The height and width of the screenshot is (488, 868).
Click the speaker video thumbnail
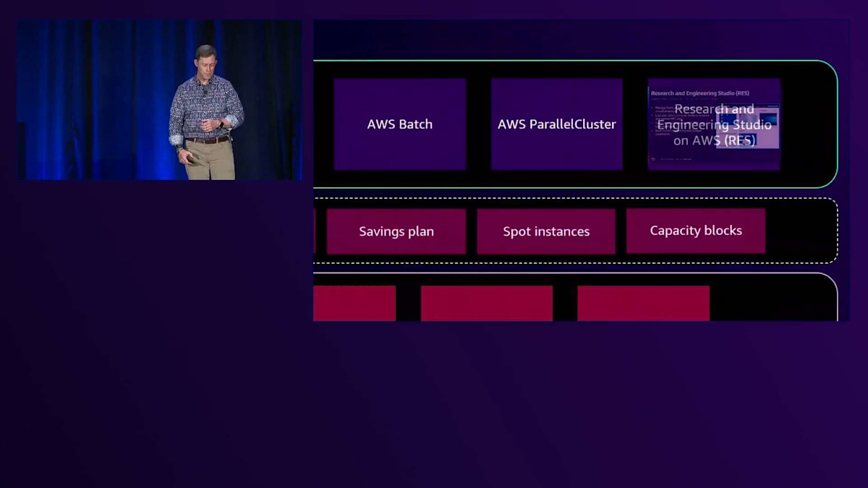[x=160, y=100]
